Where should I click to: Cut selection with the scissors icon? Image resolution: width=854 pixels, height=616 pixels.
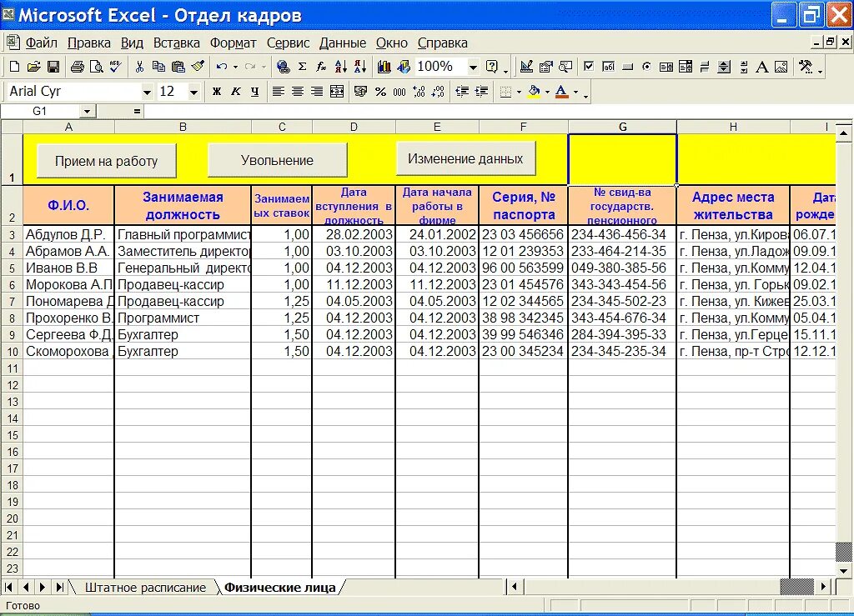tap(139, 67)
